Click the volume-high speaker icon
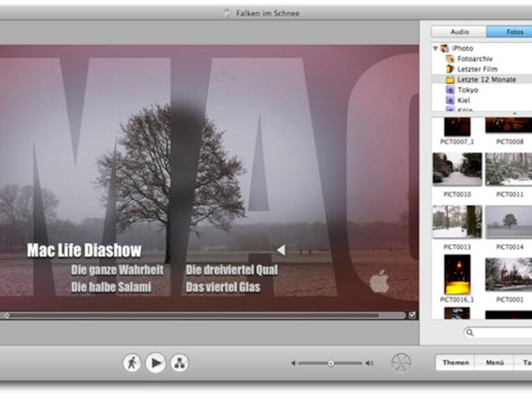 tap(369, 363)
